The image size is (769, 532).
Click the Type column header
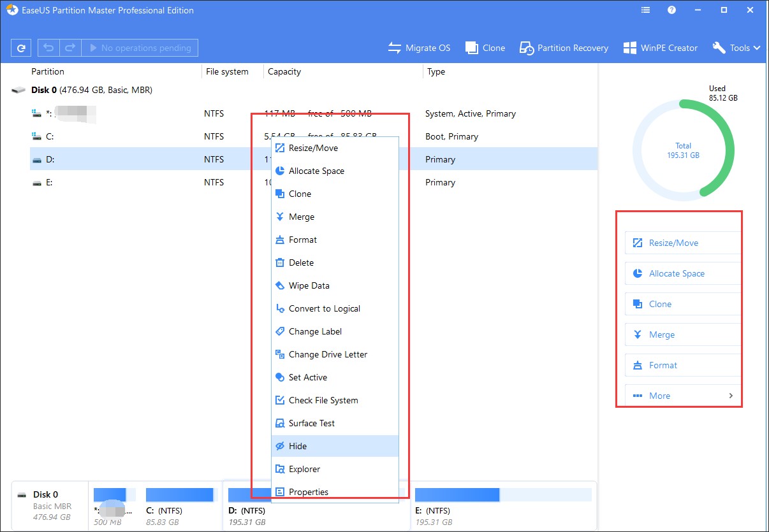click(436, 71)
